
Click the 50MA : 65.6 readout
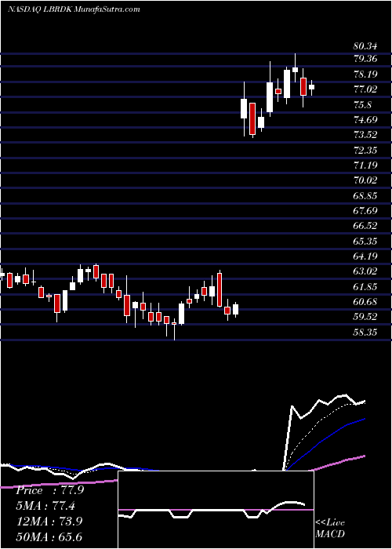pos(49,536)
